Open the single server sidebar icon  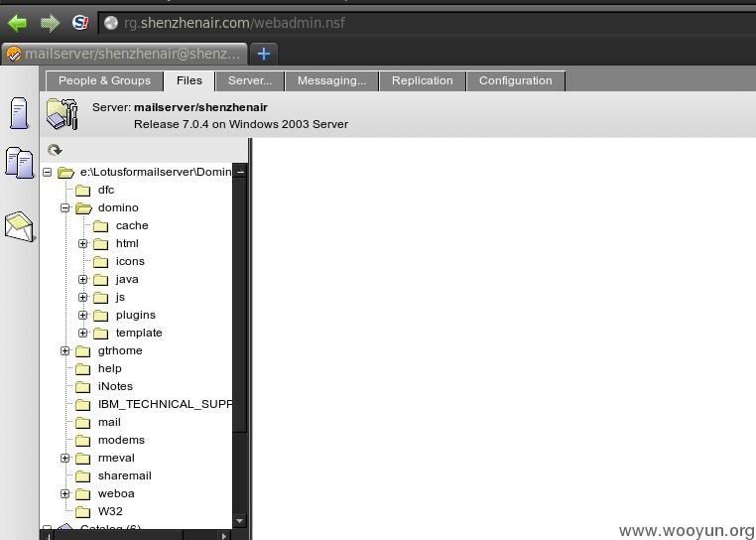(19, 113)
